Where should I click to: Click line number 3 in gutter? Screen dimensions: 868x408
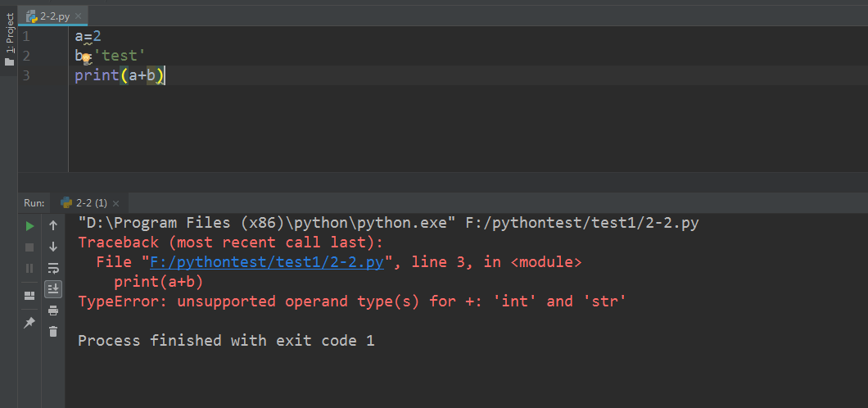(26, 75)
